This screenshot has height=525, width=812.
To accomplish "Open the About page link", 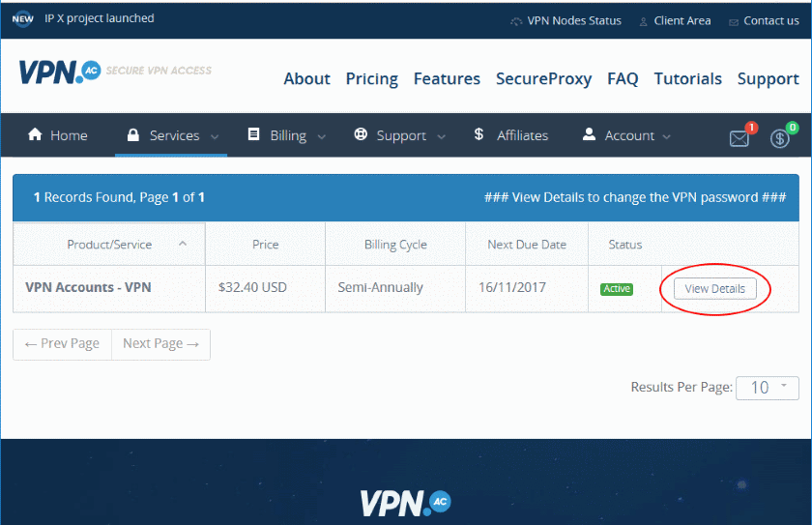I will click(306, 78).
